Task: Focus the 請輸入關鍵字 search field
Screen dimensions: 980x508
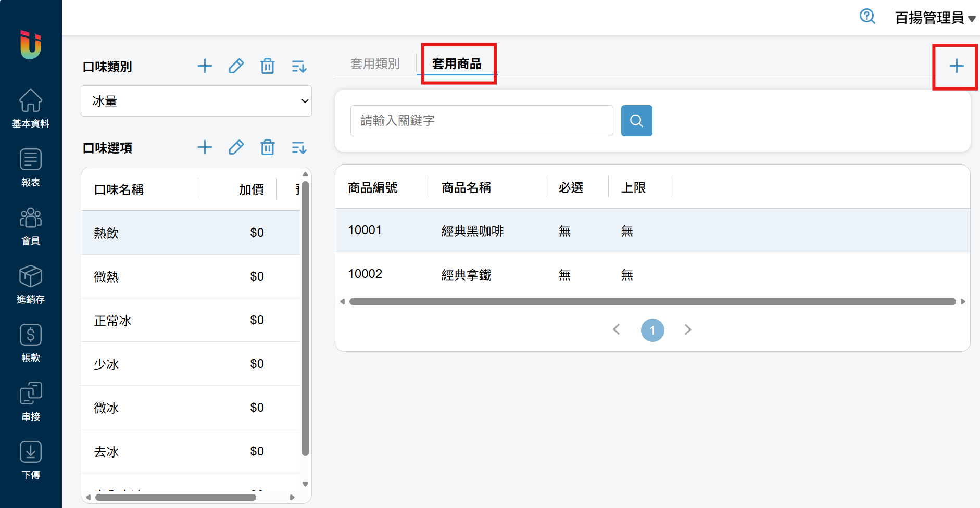Action: click(482, 121)
